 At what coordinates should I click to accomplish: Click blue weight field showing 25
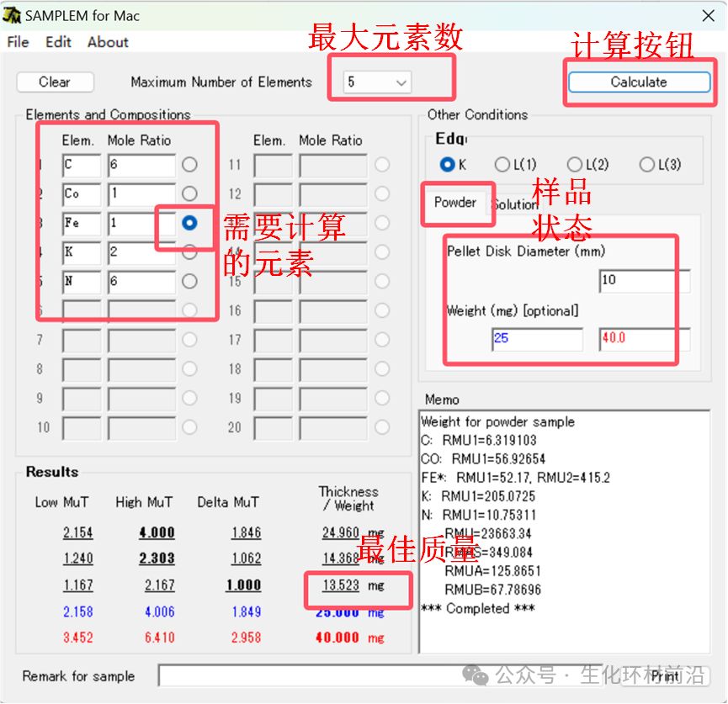537,339
